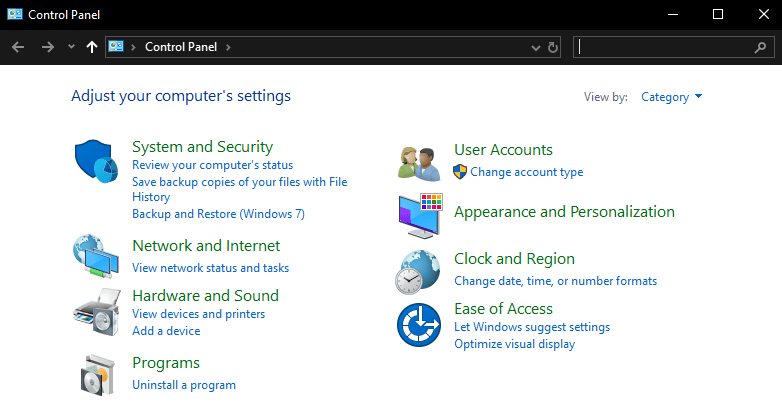
Task: Open the Ease of Access icon
Action: coord(419,326)
